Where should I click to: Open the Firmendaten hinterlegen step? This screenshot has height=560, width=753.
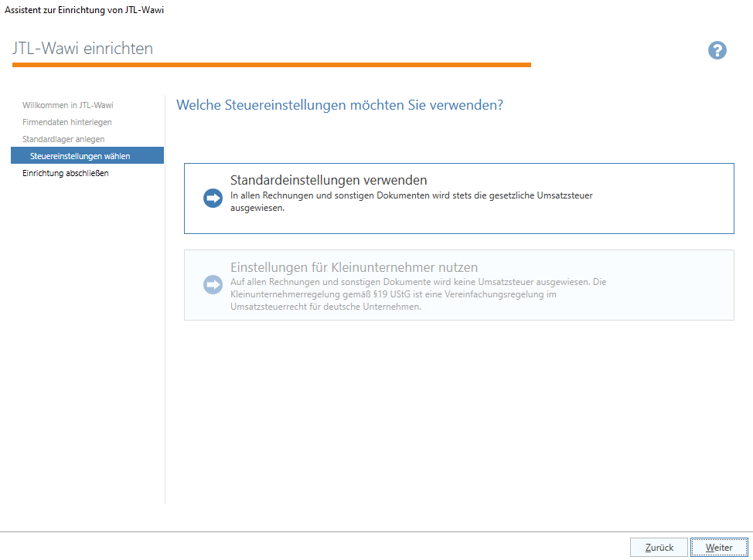tap(66, 122)
